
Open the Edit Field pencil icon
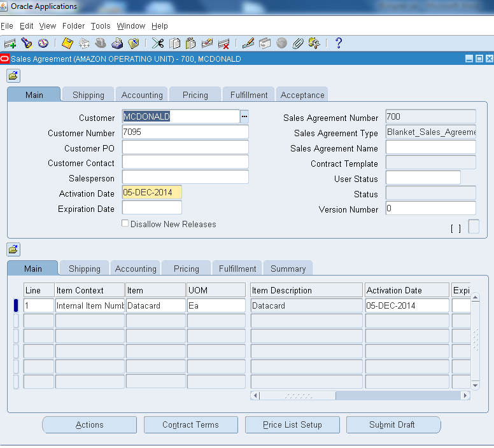tap(248, 43)
